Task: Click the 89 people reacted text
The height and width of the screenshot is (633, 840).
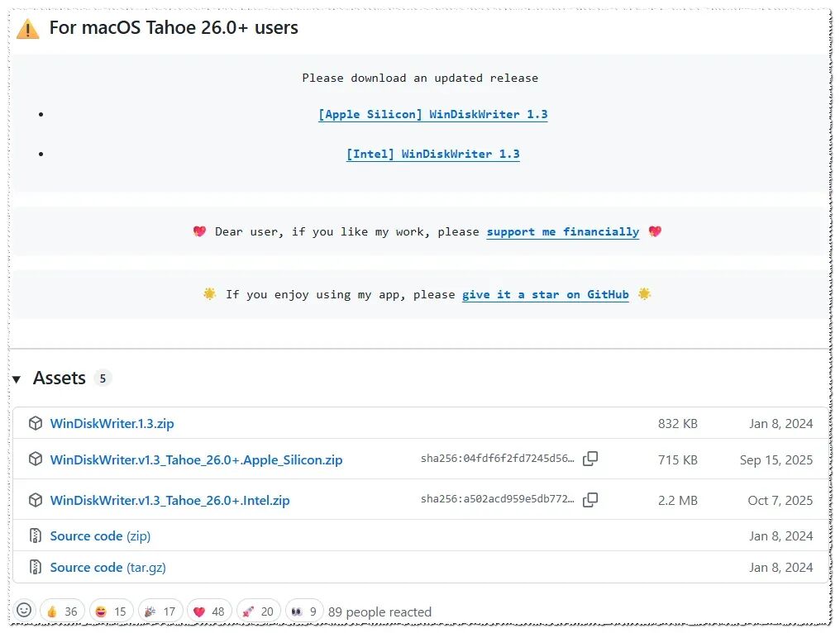Action: [379, 612]
